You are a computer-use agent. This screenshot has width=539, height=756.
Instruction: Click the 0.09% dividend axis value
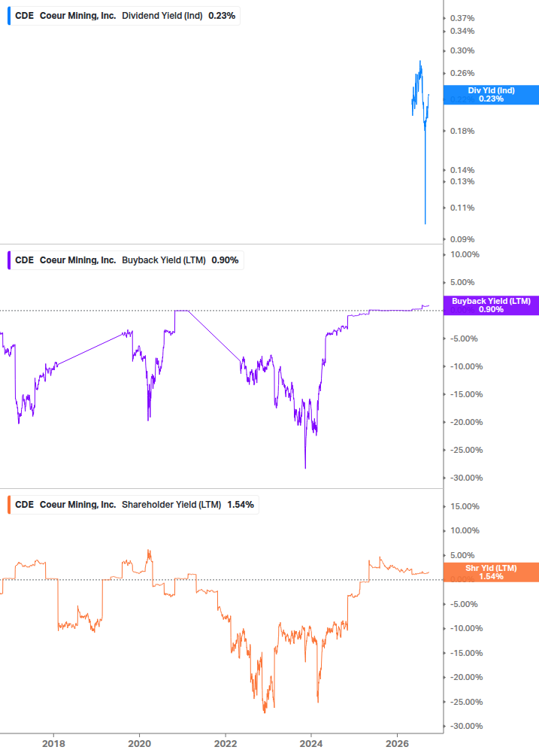462,239
